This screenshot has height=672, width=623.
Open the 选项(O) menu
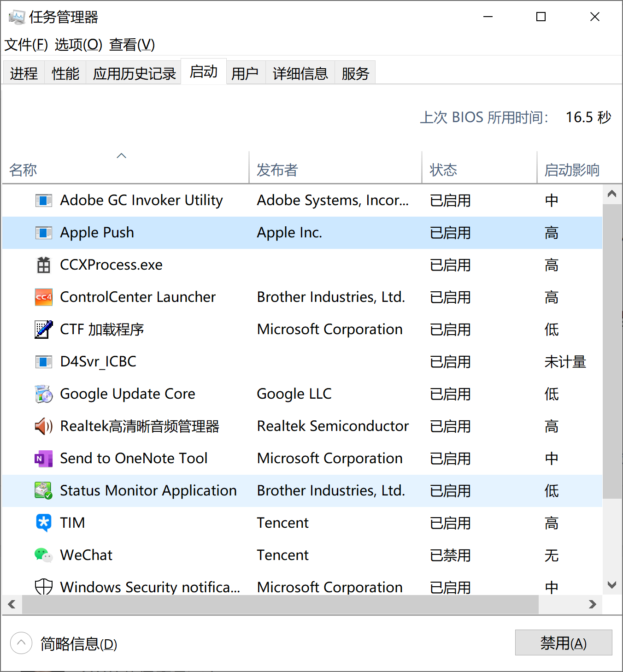(x=78, y=45)
